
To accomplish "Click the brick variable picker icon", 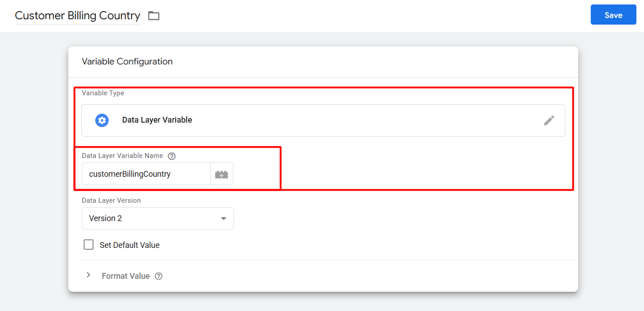I will pyautogui.click(x=221, y=174).
